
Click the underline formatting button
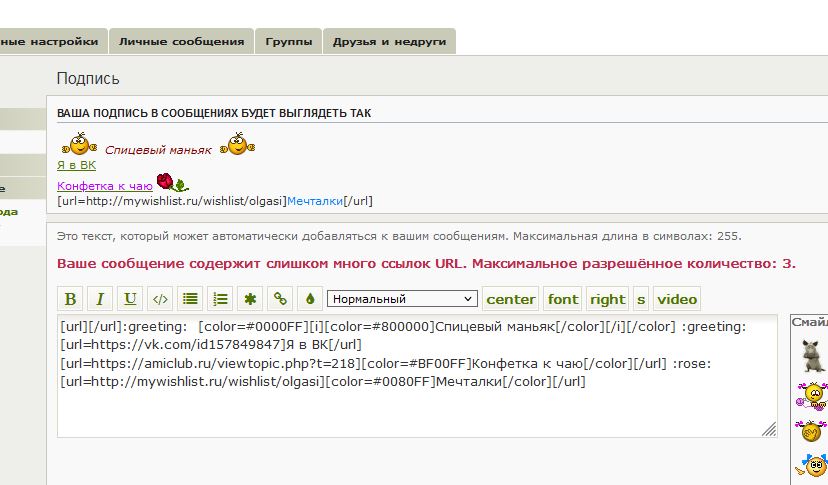130,299
